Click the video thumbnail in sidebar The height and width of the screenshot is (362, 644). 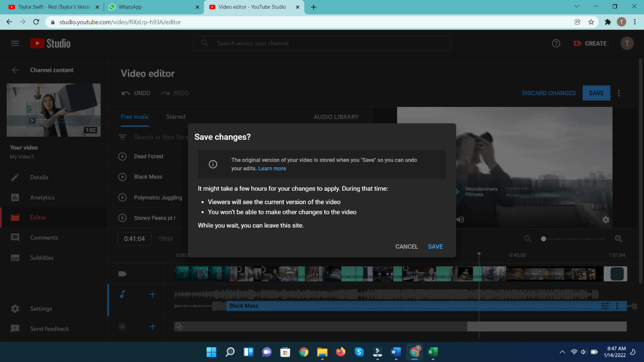pyautogui.click(x=54, y=110)
